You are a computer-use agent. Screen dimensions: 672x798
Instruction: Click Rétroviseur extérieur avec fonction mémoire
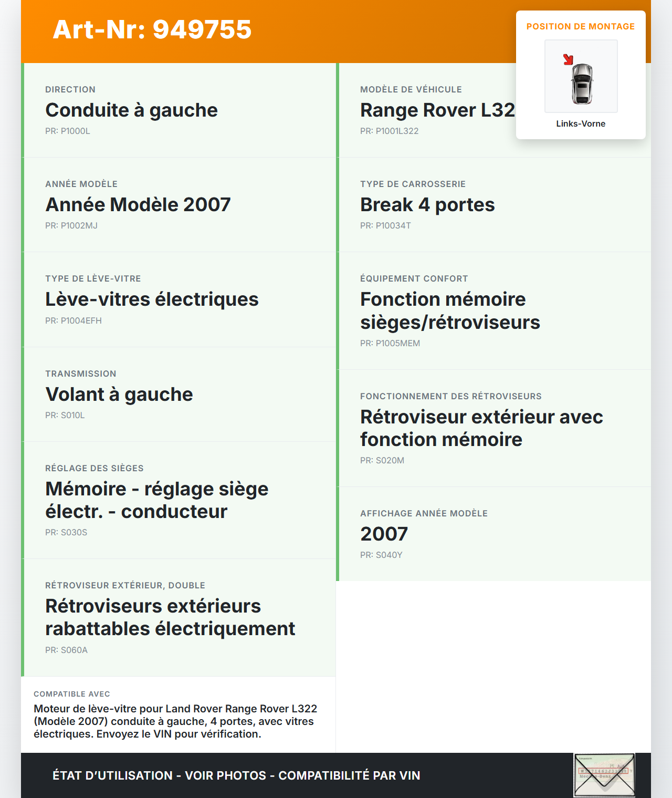[x=481, y=428]
